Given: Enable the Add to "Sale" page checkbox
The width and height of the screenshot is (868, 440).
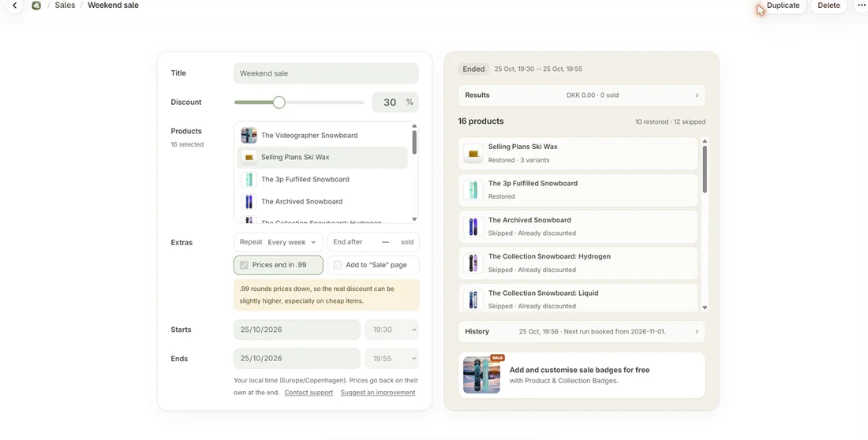Looking at the screenshot, I should tap(338, 265).
